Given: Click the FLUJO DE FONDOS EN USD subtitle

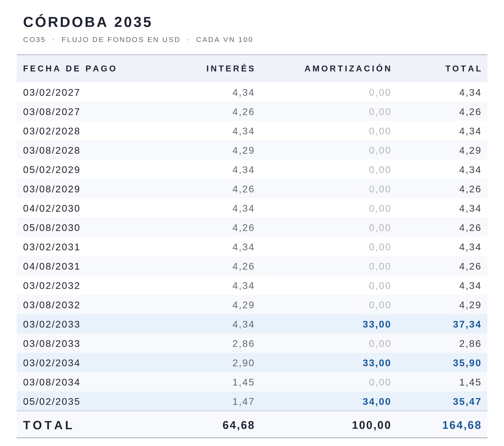Looking at the screenshot, I should coord(121,40).
